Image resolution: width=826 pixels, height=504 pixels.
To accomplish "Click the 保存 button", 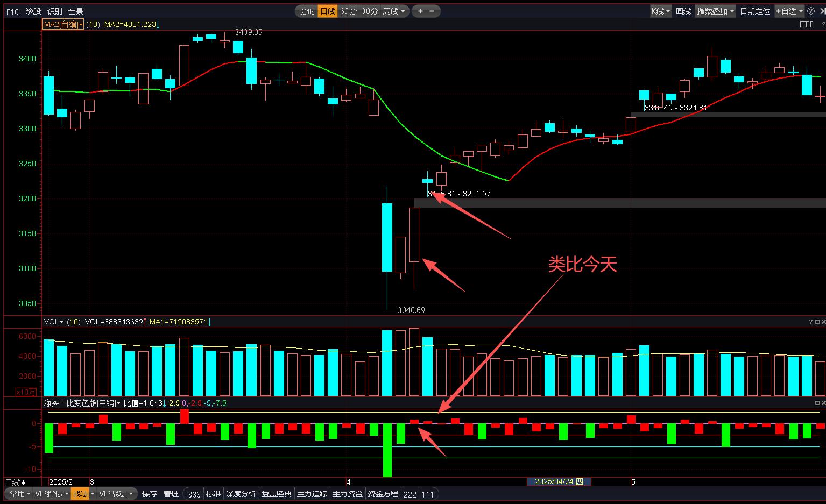I will point(150,494).
